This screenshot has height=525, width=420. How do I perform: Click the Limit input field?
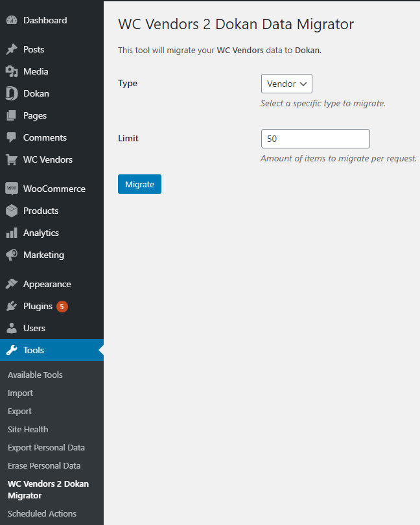coord(316,139)
